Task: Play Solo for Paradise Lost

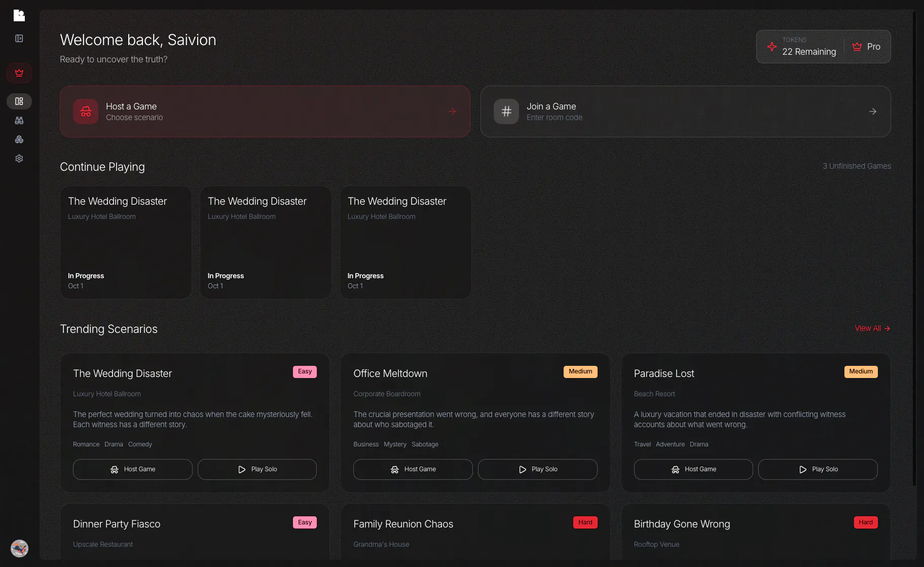Action: coord(818,469)
